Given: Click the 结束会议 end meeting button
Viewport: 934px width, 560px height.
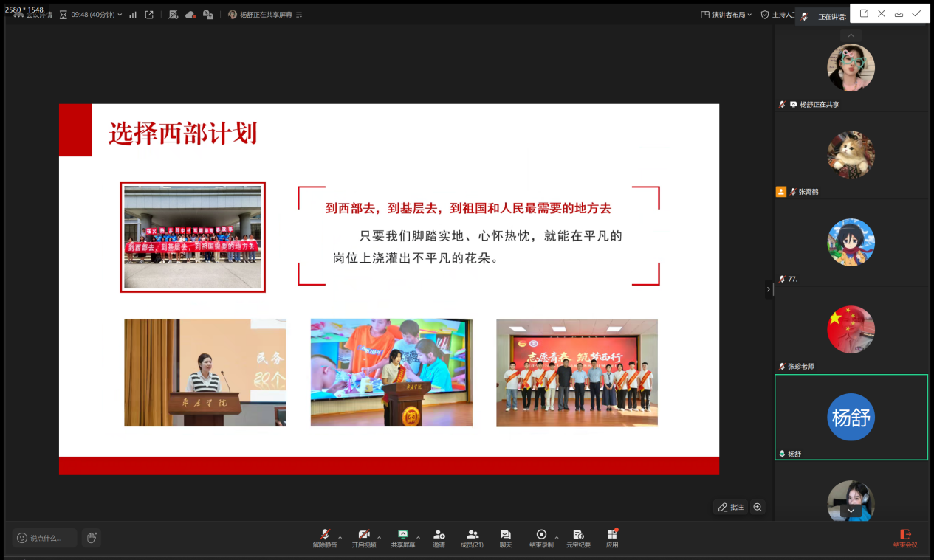Looking at the screenshot, I should 904,538.
